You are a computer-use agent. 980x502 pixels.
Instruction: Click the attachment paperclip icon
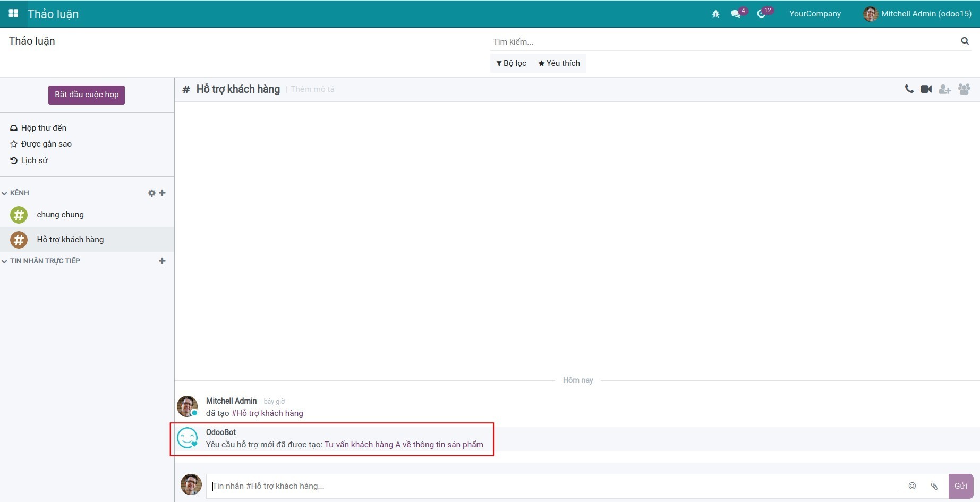coord(934,486)
